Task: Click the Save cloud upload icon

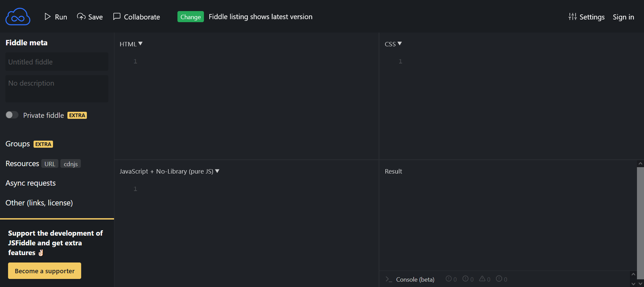Action: 81,16
